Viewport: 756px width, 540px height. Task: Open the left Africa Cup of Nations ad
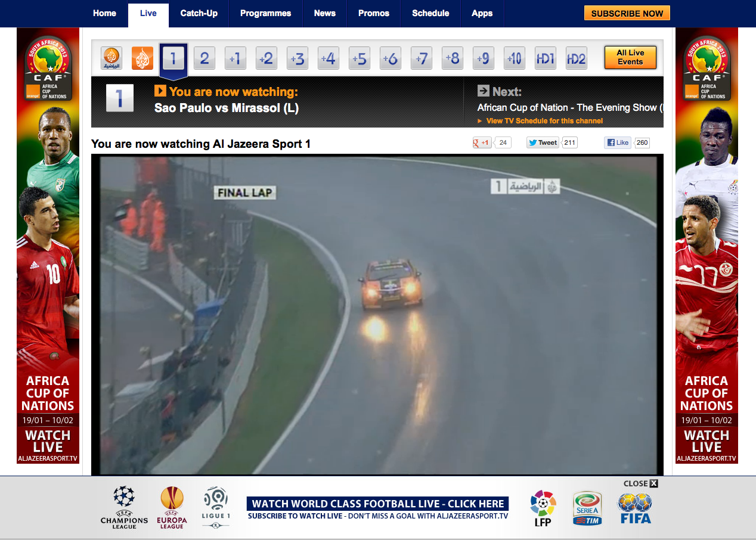tap(48, 246)
